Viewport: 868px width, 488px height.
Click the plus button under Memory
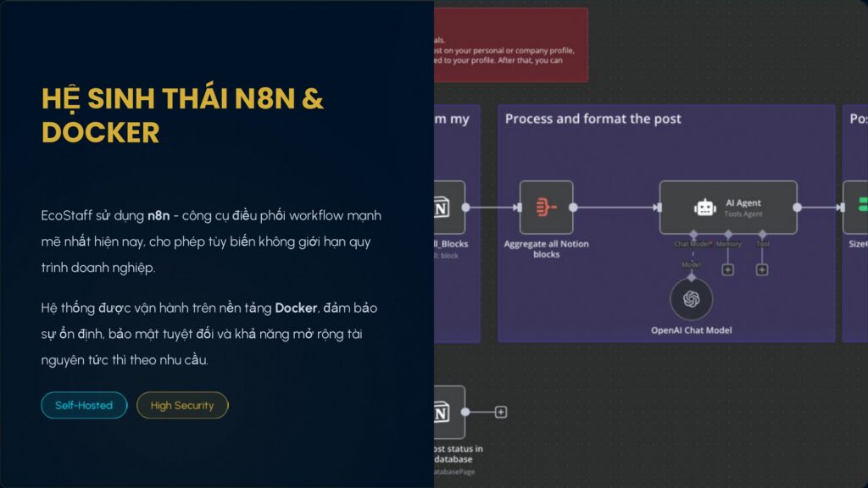coord(727,269)
